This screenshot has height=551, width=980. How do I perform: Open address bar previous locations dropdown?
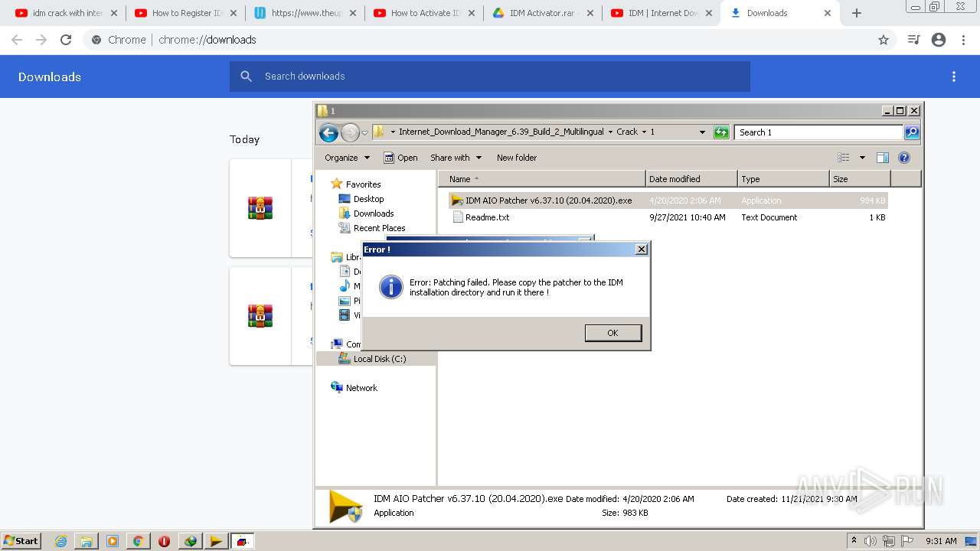pyautogui.click(x=702, y=132)
